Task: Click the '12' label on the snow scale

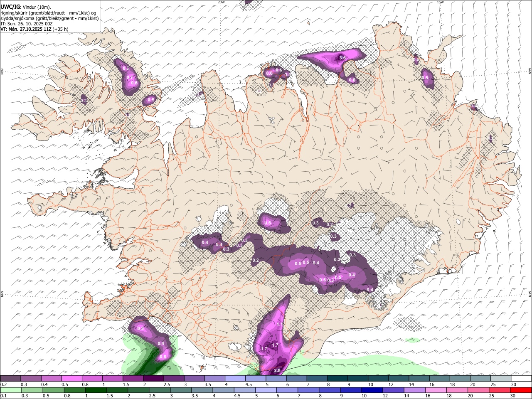Action: pos(392,384)
